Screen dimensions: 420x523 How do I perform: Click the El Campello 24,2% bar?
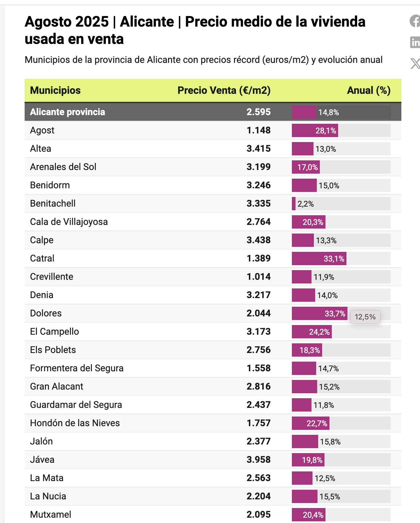(312, 332)
